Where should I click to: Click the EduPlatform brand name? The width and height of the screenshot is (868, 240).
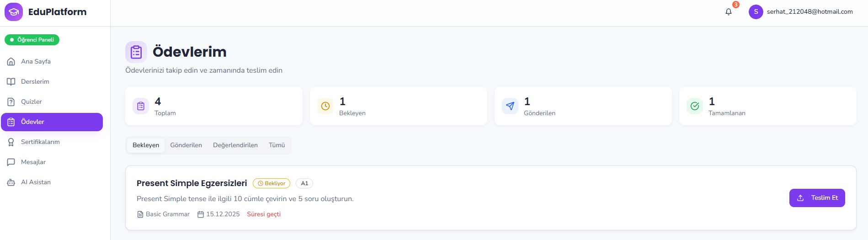[x=57, y=12]
